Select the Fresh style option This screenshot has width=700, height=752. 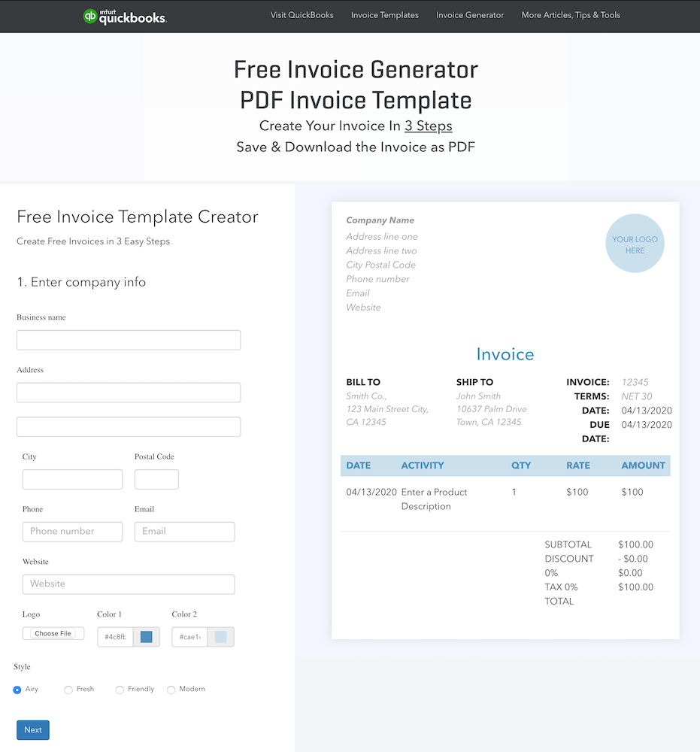click(68, 689)
